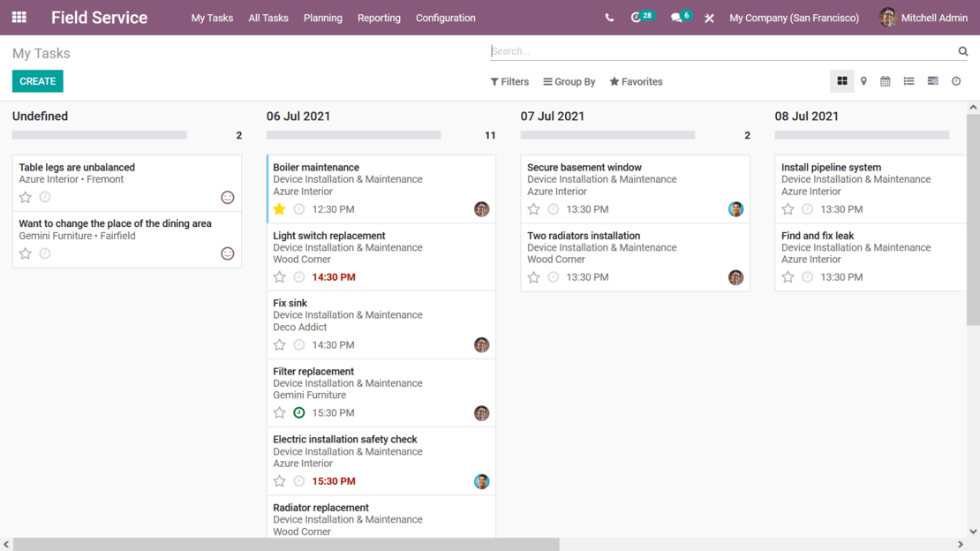Open the Favorites dropdown

click(x=636, y=81)
